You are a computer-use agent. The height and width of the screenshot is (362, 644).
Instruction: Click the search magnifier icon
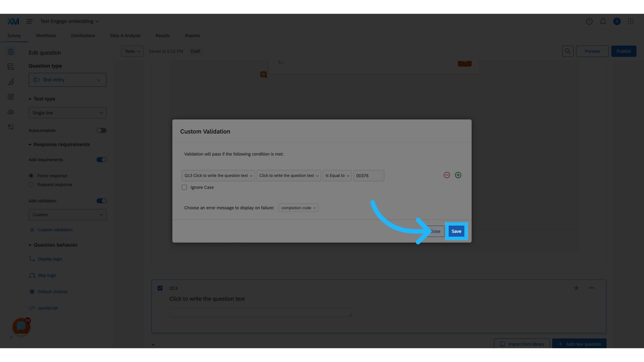(x=568, y=51)
